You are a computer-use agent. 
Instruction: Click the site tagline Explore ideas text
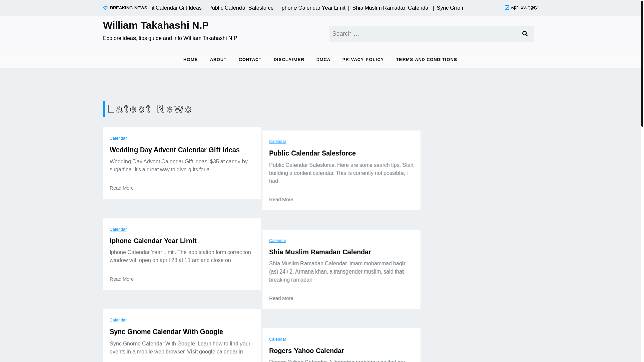point(170,38)
